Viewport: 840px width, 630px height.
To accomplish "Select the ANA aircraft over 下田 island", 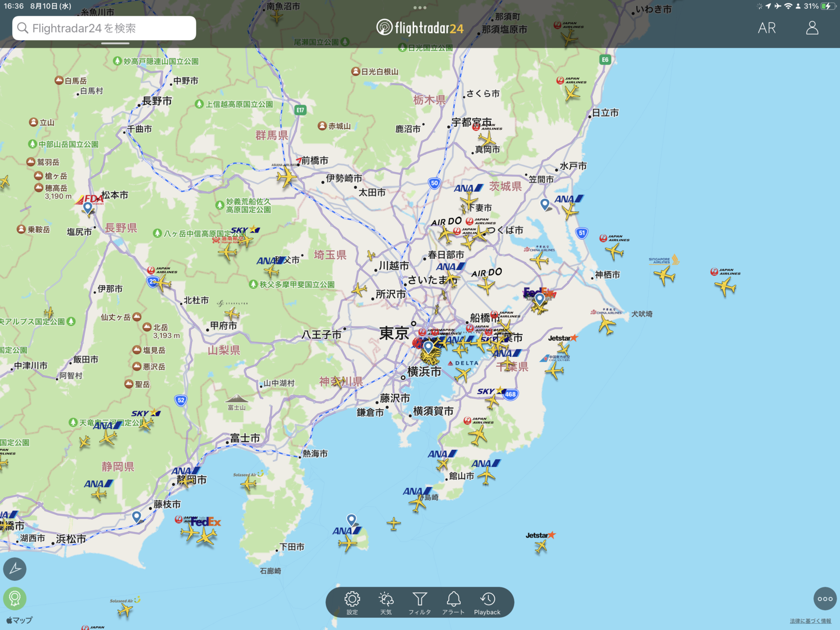I will 347,543.
